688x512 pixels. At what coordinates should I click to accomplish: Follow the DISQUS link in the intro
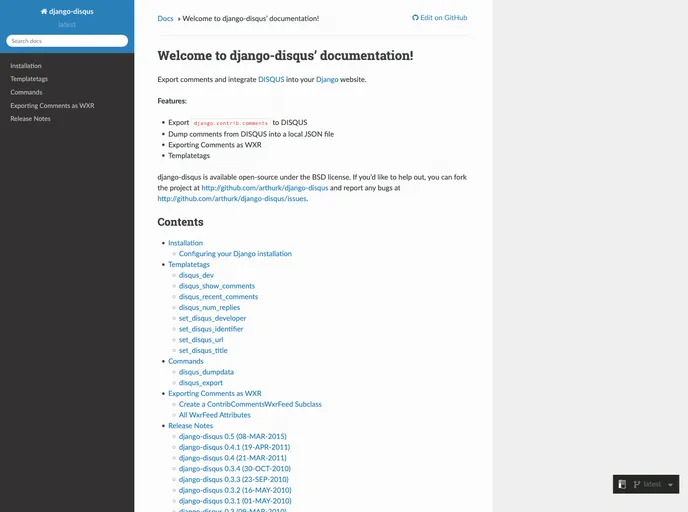271,79
